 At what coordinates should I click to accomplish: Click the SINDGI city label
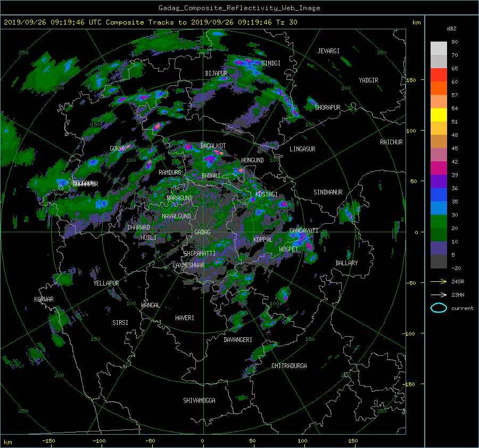pyautogui.click(x=271, y=63)
